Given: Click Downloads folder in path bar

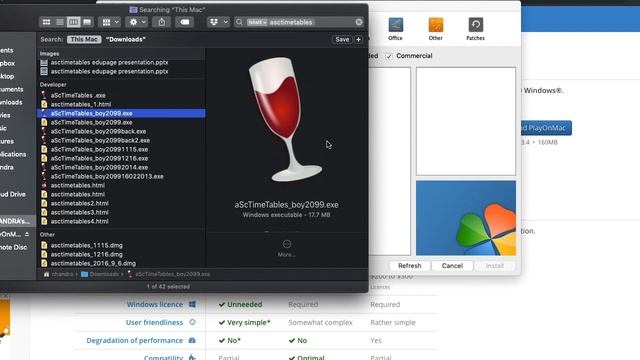Looking at the screenshot, I should coord(100,274).
